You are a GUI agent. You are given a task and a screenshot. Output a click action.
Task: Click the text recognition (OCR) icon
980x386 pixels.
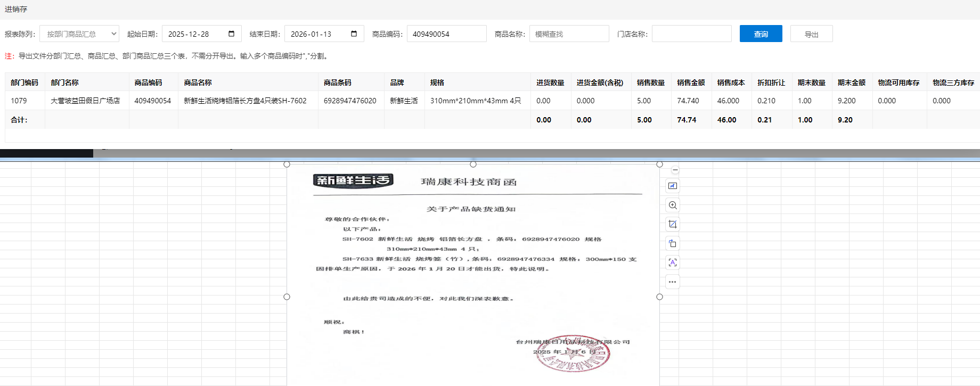pos(673,262)
